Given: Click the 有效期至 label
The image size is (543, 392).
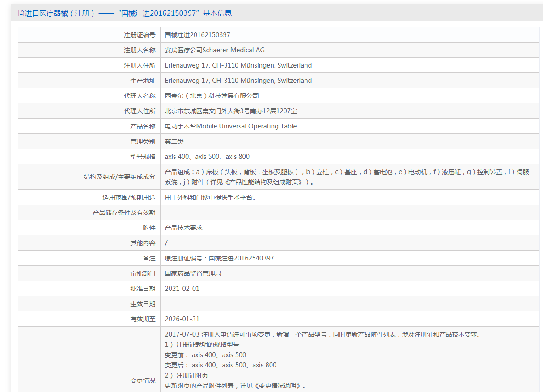Looking at the screenshot, I should tap(143, 319).
